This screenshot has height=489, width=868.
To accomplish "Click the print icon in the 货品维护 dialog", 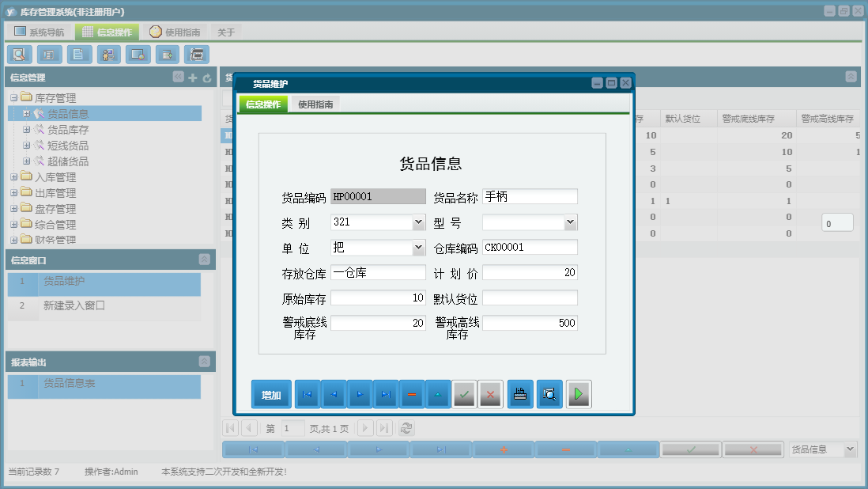I will click(519, 393).
